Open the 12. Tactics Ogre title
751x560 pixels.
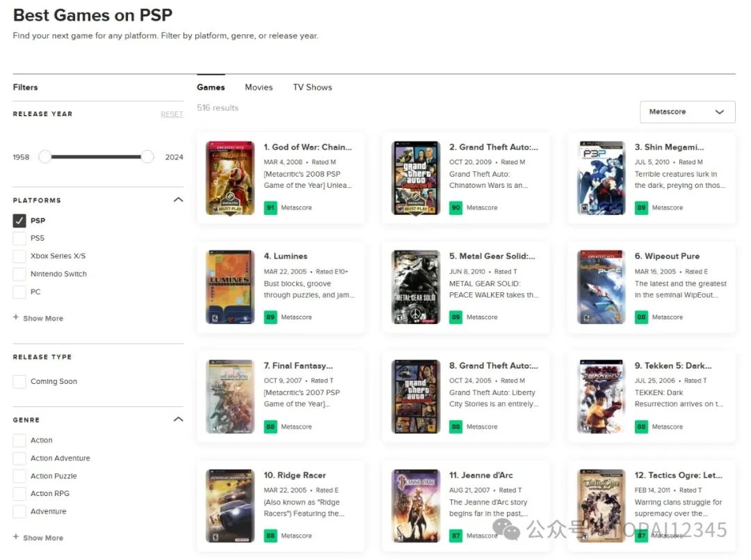coord(678,475)
